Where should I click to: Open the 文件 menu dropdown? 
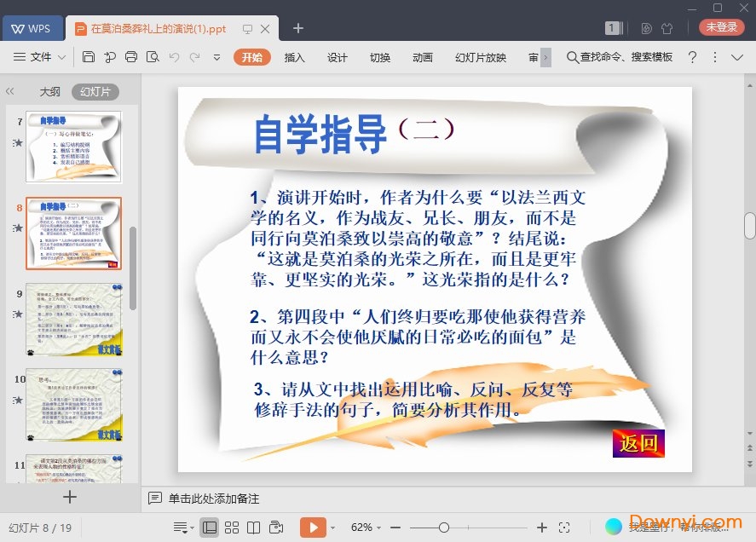[x=40, y=57]
